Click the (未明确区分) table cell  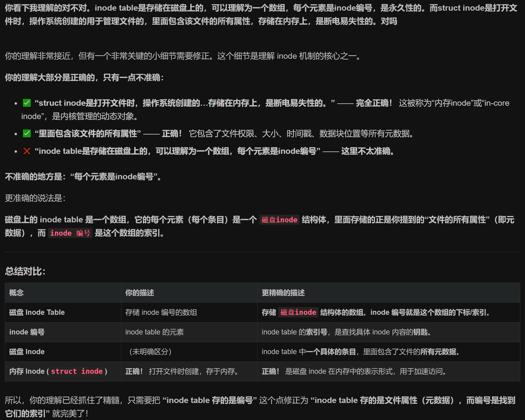pos(150,352)
